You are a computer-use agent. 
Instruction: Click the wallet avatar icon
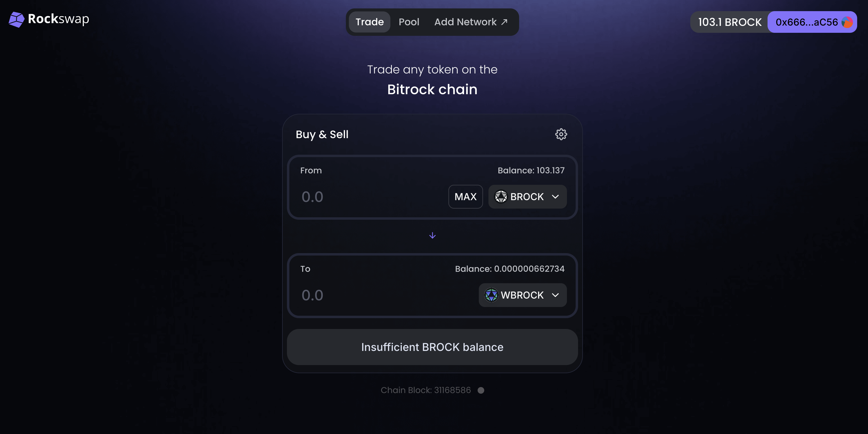click(847, 22)
